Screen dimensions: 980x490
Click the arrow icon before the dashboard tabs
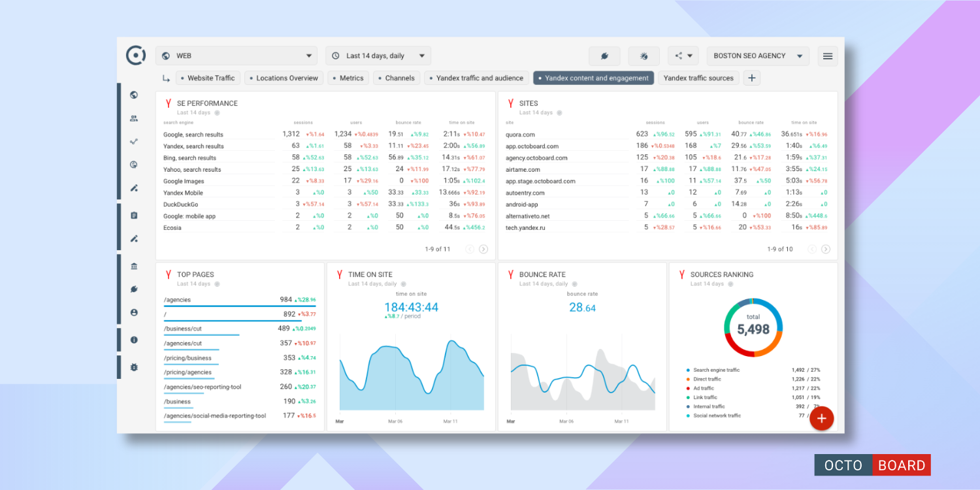pyautogui.click(x=166, y=78)
